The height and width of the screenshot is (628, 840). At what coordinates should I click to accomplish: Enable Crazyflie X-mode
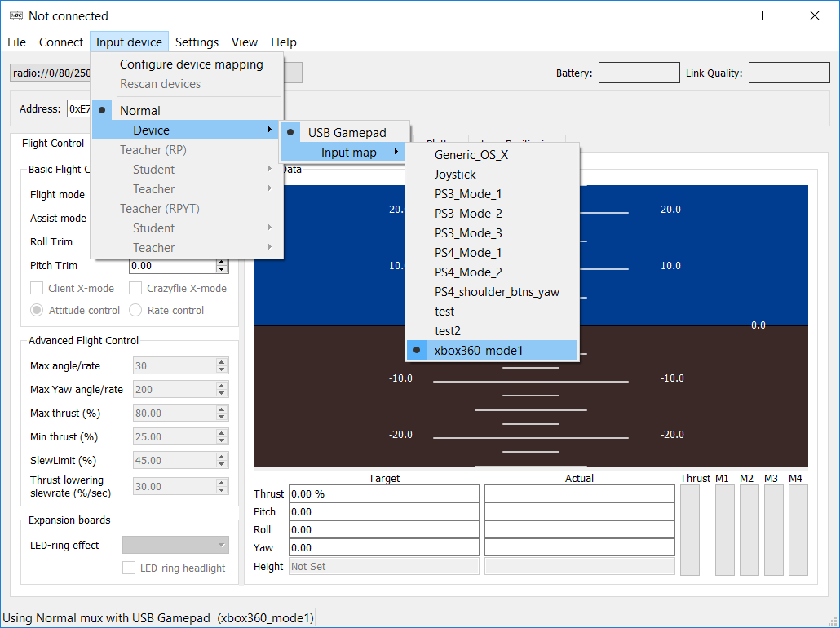[x=135, y=288]
